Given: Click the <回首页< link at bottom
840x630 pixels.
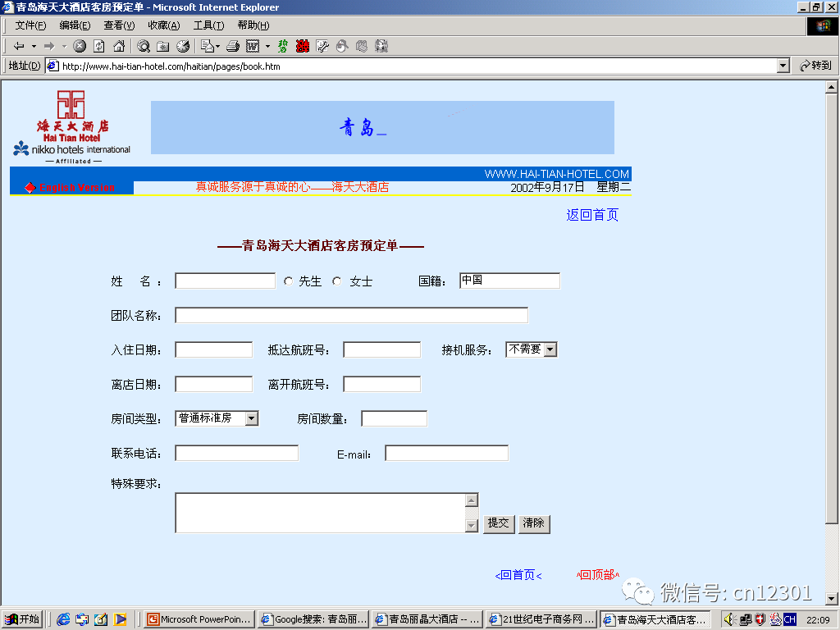Looking at the screenshot, I should [x=518, y=575].
